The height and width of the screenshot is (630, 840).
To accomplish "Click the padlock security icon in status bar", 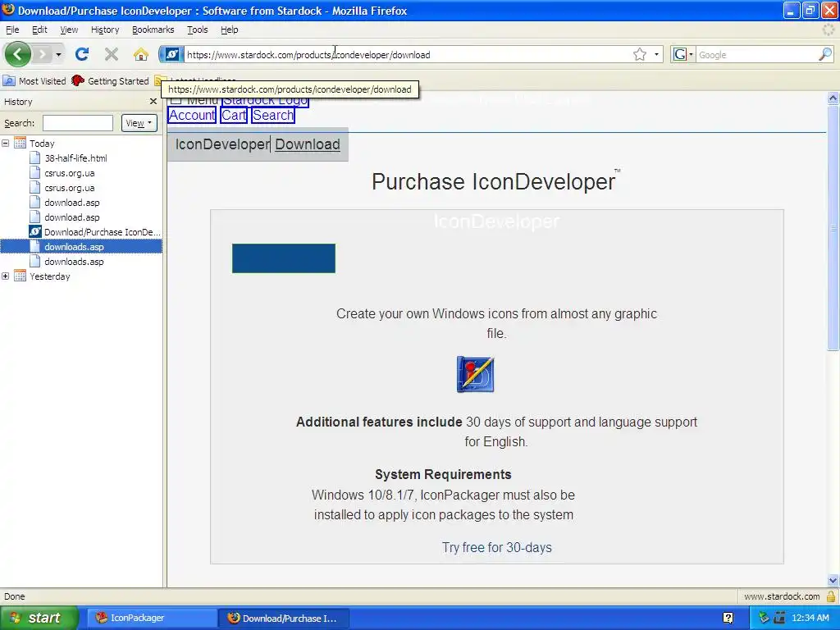I will [x=832, y=596].
